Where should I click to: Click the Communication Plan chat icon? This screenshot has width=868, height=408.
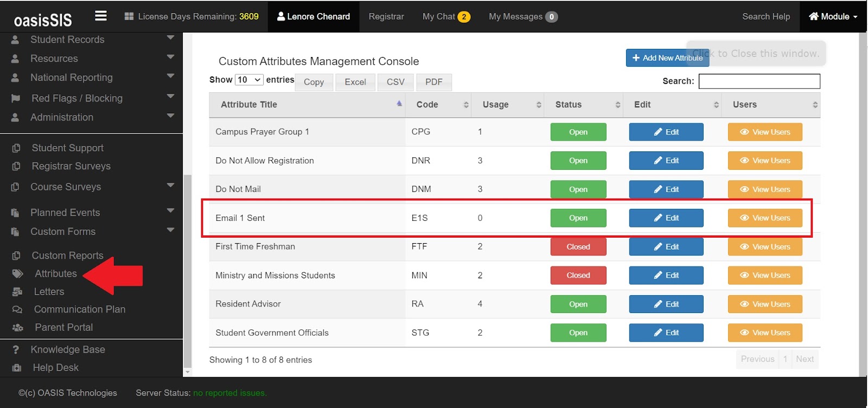click(x=17, y=309)
